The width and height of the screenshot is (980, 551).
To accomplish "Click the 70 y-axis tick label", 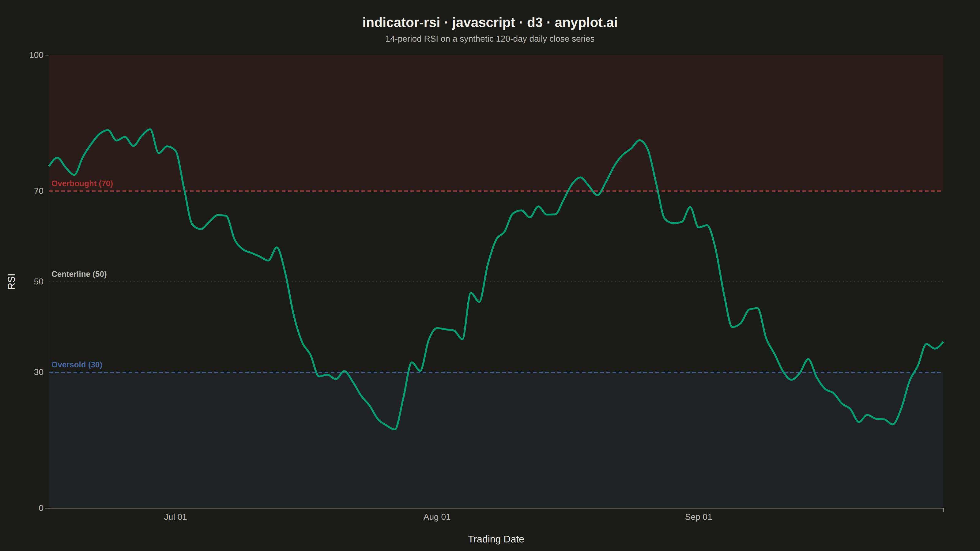I will click(39, 191).
